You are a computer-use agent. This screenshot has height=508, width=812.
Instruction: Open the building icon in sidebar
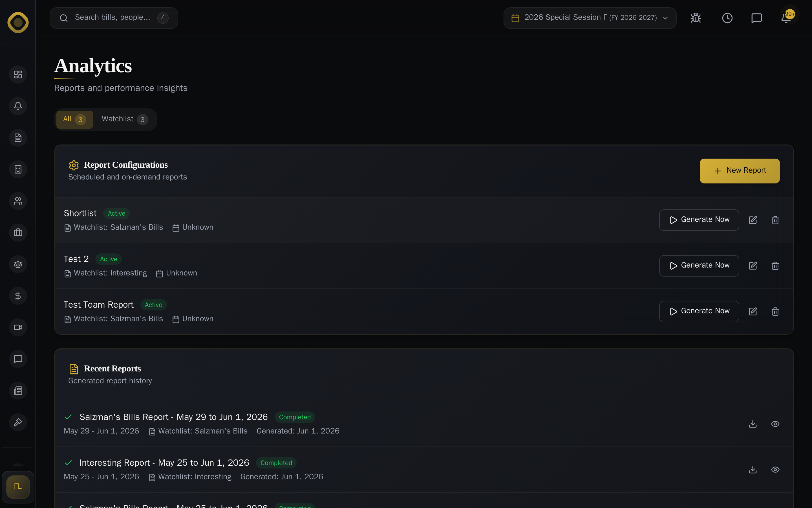pyautogui.click(x=18, y=169)
